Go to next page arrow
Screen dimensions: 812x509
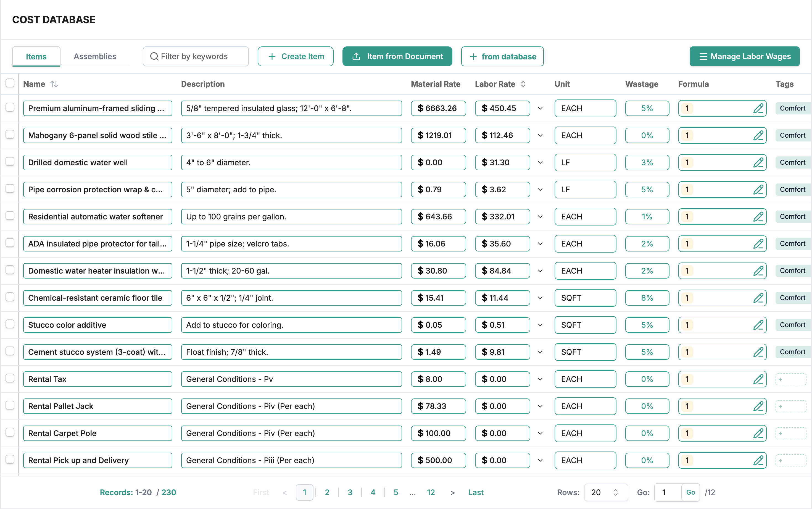[x=453, y=493]
